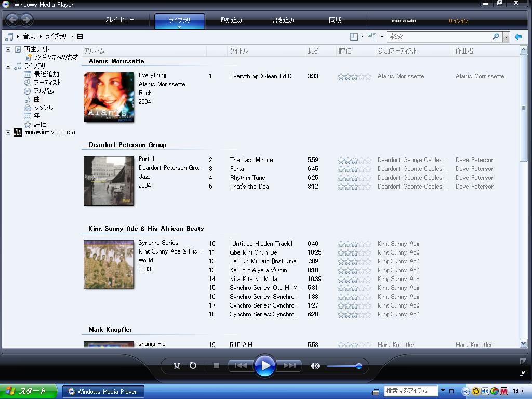
Task: Select the track Gbe Kini Ohun De
Action: click(x=254, y=252)
